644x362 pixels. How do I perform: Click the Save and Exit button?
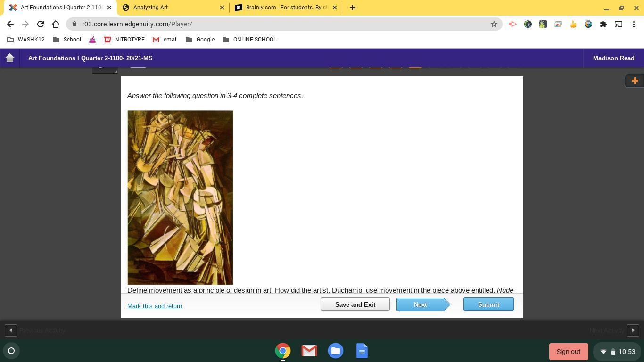point(355,304)
